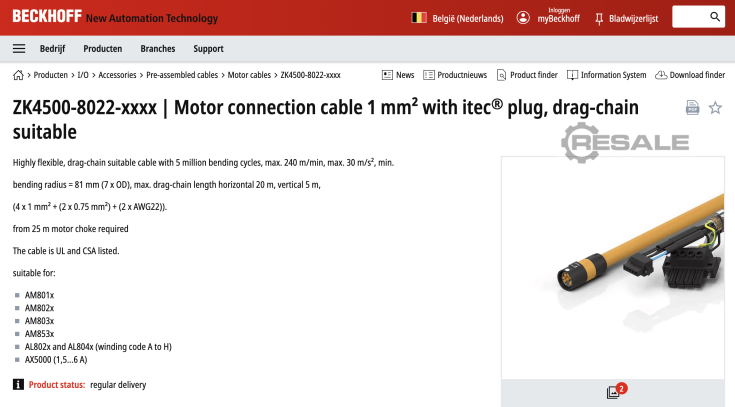Bookmark the product with star icon

715,108
